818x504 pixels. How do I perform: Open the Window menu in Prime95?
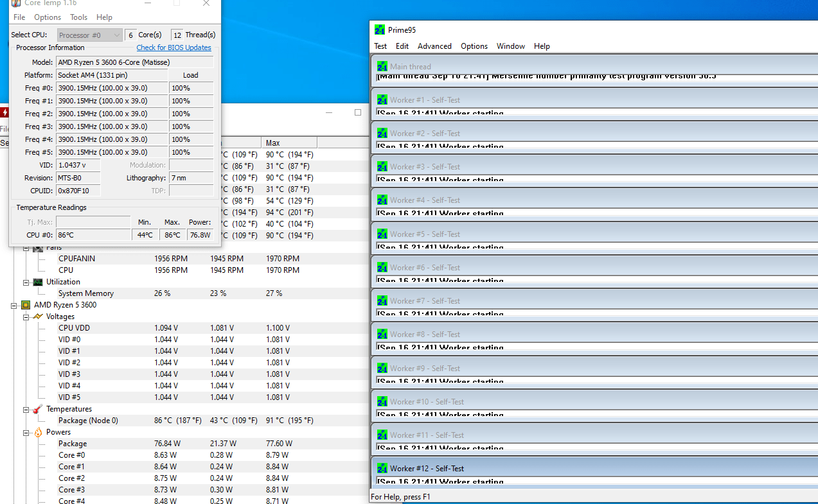(511, 46)
